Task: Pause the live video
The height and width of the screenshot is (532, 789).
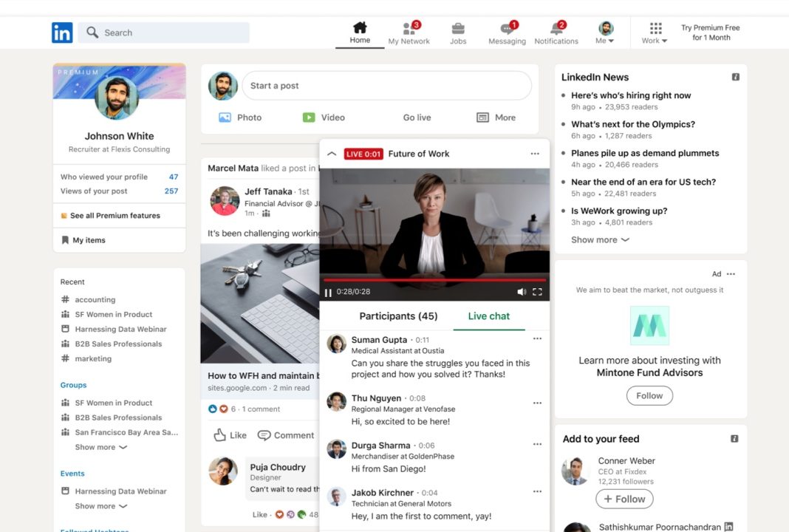Action: [328, 293]
